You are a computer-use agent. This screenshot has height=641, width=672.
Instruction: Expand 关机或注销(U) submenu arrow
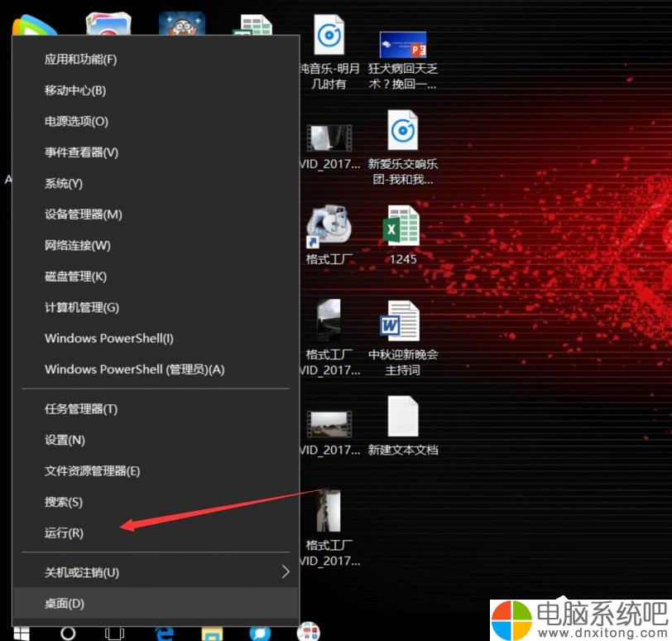point(286,572)
